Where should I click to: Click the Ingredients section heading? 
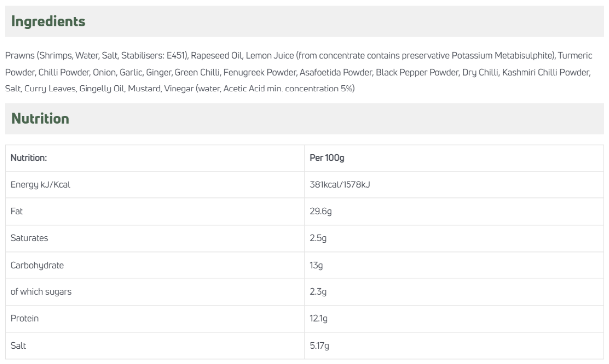point(48,22)
